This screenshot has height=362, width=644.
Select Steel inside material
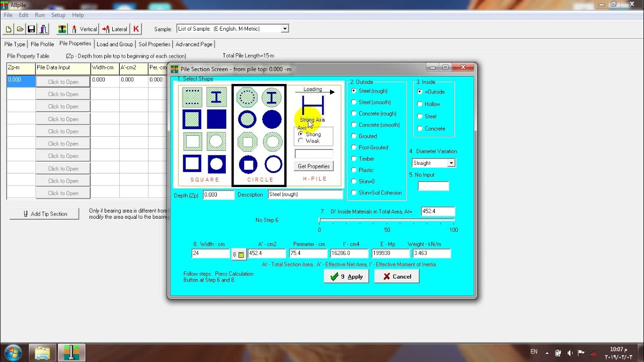[420, 116]
